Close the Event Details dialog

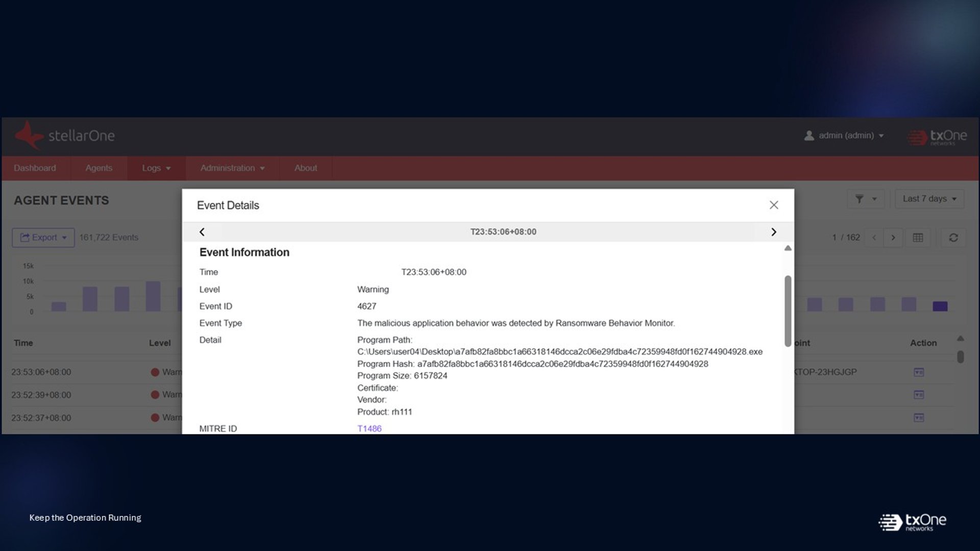(x=774, y=205)
